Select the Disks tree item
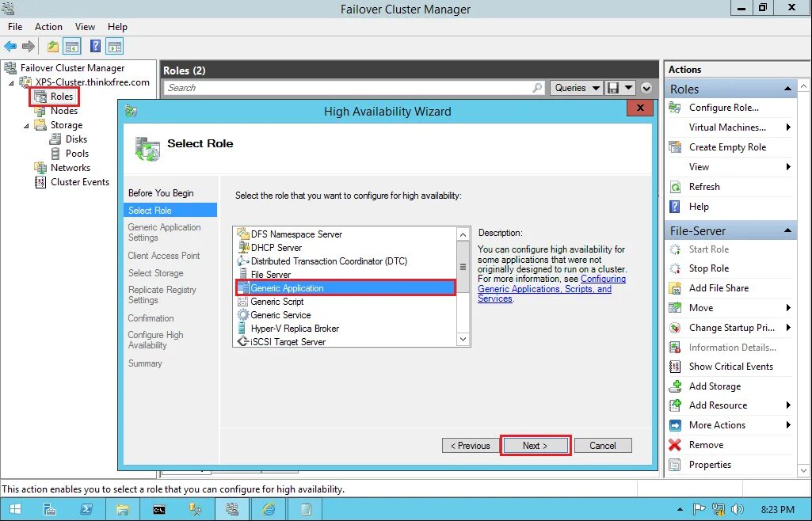 76,139
